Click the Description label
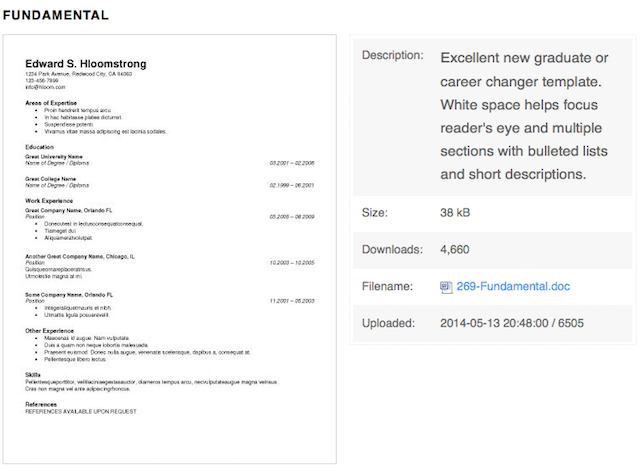Viewport: 640px width, 471px height. [393, 55]
